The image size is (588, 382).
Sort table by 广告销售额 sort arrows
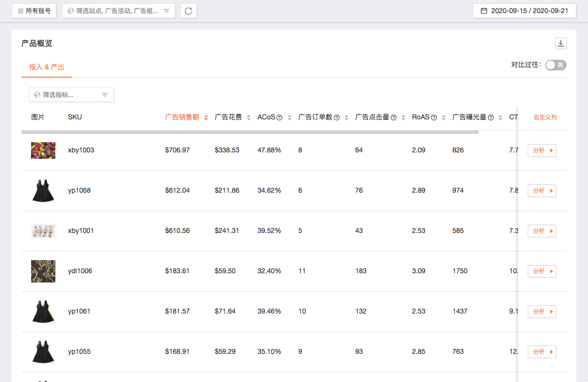pos(206,117)
